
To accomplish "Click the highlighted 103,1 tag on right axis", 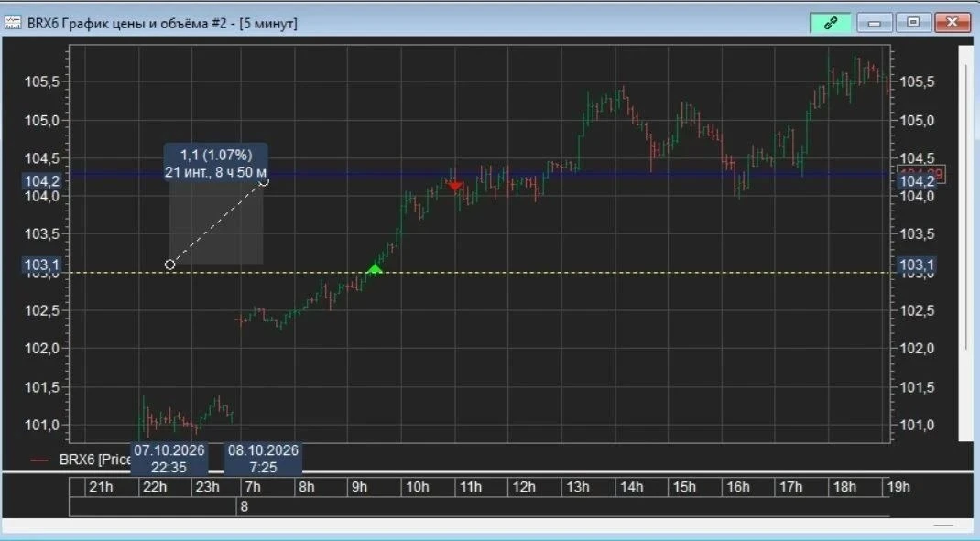I will [x=916, y=265].
